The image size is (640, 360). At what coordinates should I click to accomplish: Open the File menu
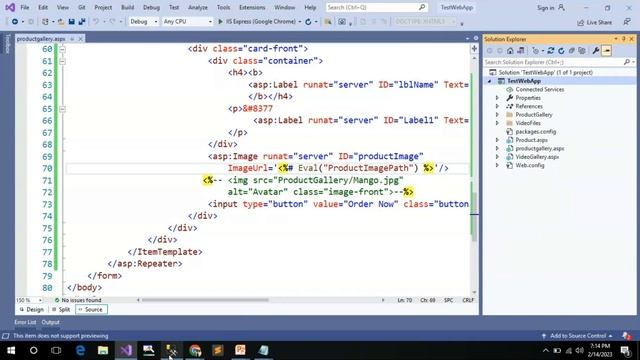[25, 7]
